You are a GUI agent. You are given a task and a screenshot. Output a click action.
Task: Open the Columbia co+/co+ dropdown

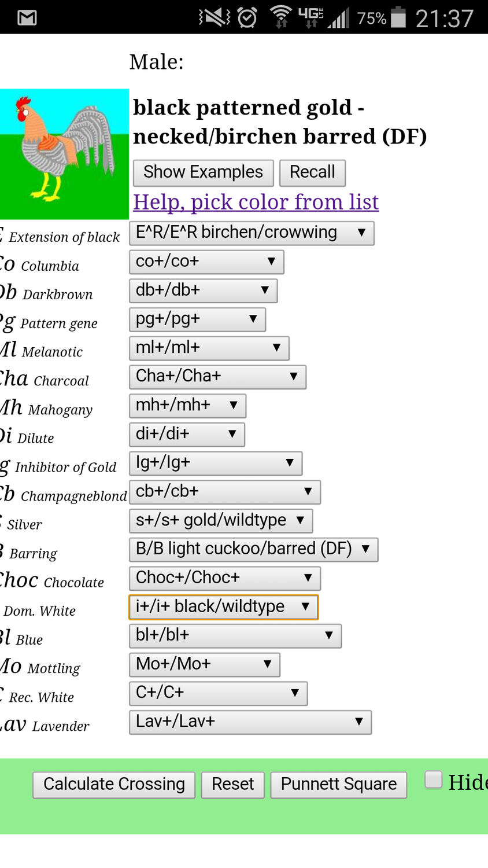coord(206,262)
